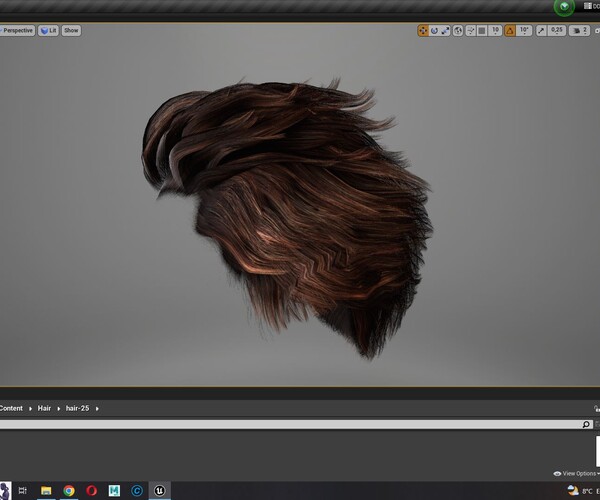Go to Hair folder in breadcrumb
The width and height of the screenshot is (600, 500).
click(44, 408)
